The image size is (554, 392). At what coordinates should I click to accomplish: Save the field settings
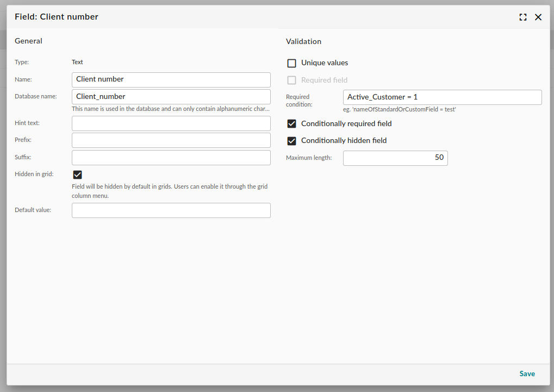click(x=527, y=374)
